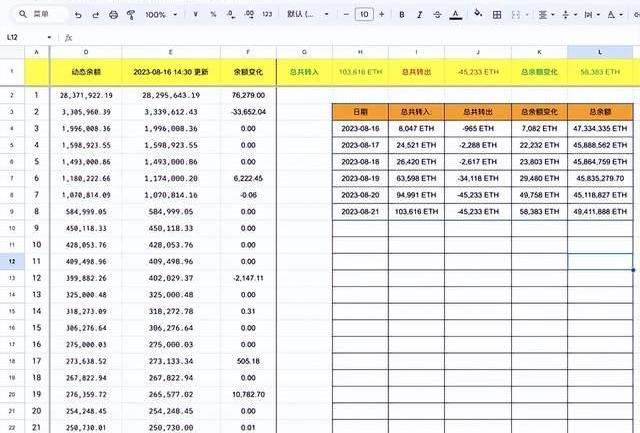Increase font size with plus button
This screenshot has width=640, height=433.
(x=383, y=15)
